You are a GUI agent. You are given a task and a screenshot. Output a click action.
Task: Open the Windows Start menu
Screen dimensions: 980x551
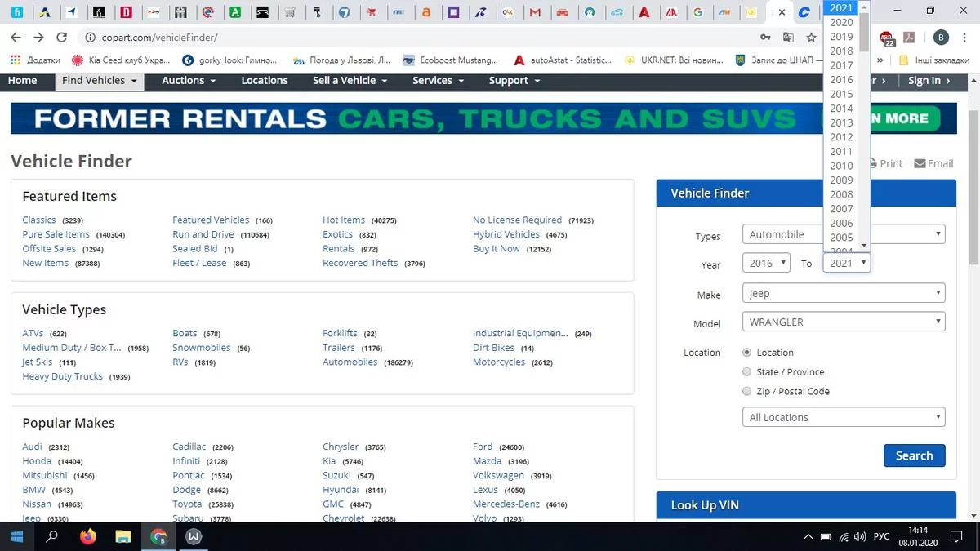coord(16,536)
